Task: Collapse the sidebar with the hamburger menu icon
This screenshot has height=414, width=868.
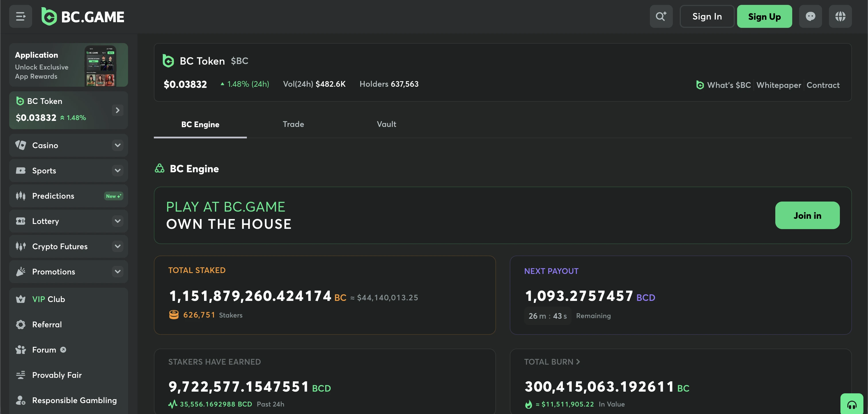Action: pos(21,16)
